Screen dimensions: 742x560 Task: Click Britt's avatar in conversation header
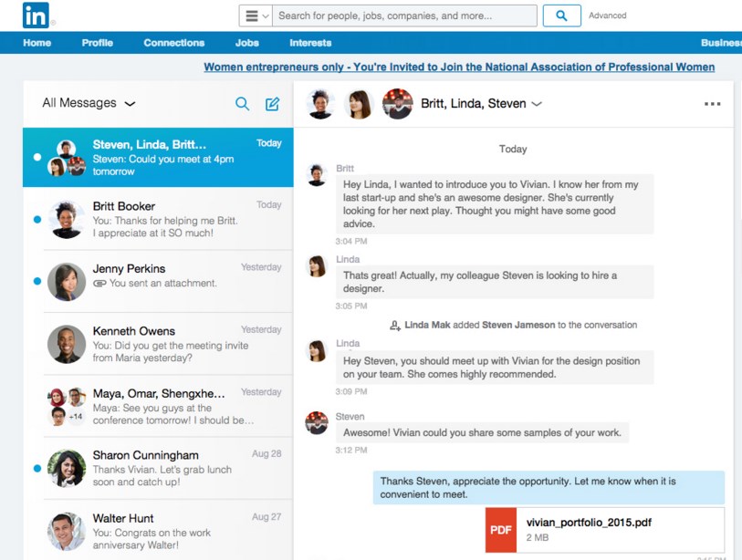321,104
